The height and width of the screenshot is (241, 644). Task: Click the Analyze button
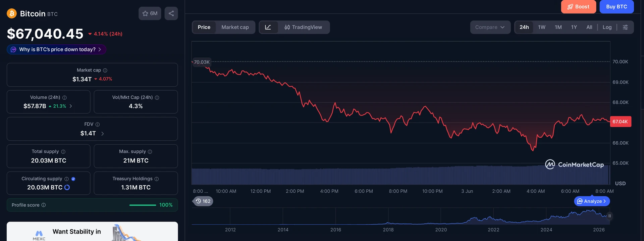click(592, 201)
